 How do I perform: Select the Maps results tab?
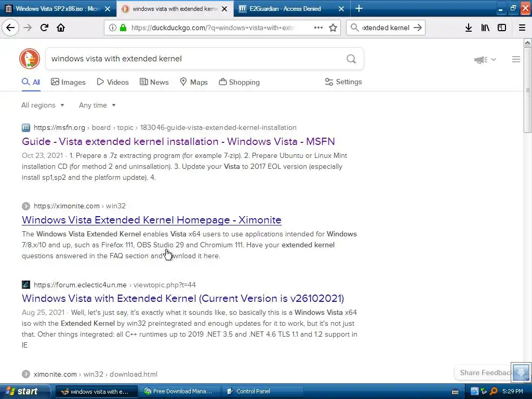pos(194,82)
